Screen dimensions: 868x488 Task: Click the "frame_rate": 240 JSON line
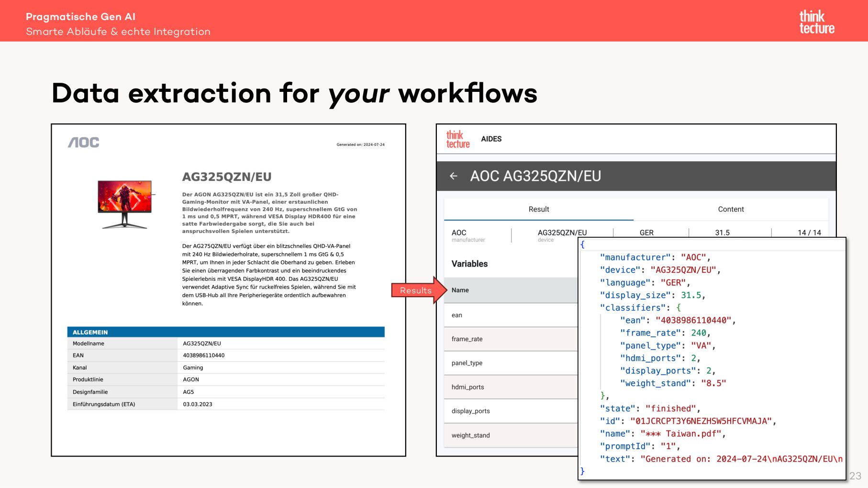[665, 333]
